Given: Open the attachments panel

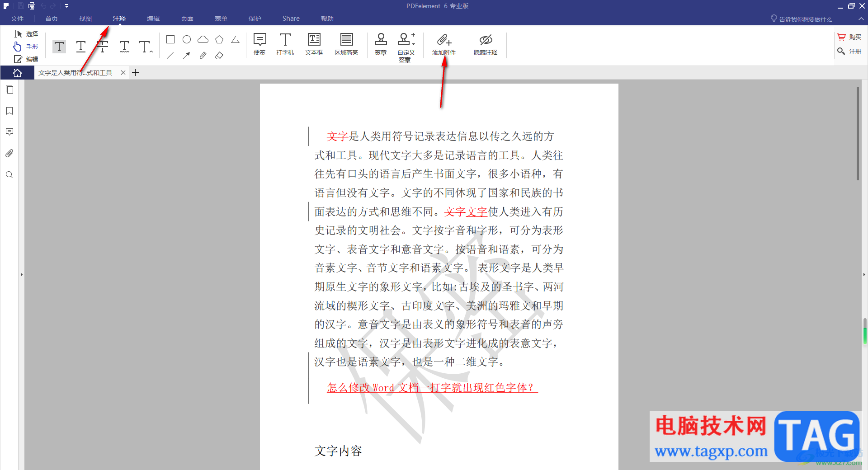Looking at the screenshot, I should [9, 153].
